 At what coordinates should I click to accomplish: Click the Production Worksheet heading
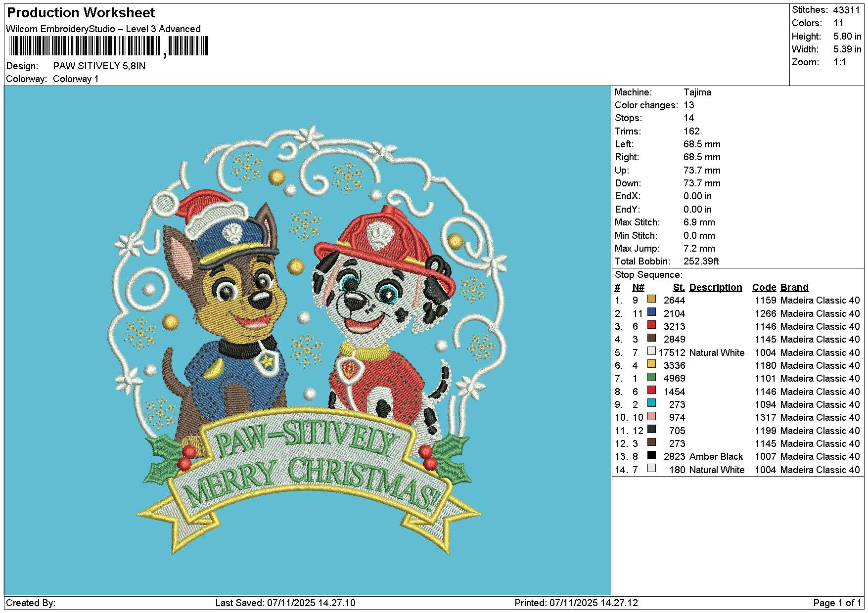pos(81,13)
